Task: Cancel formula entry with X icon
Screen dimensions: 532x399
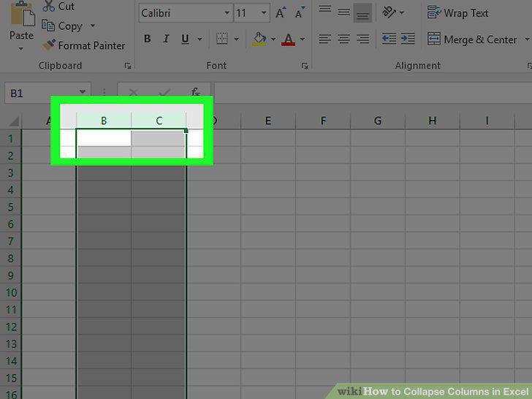Action: point(133,92)
